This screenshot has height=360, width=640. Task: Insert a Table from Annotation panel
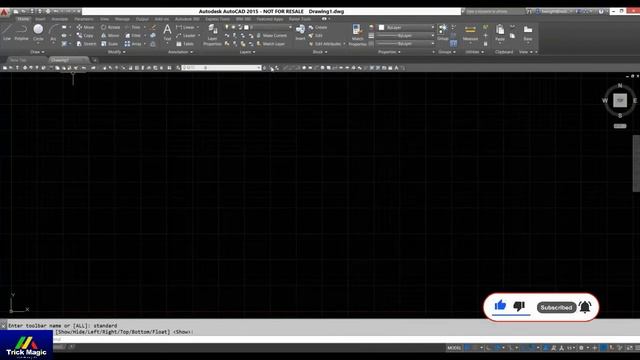click(x=185, y=44)
